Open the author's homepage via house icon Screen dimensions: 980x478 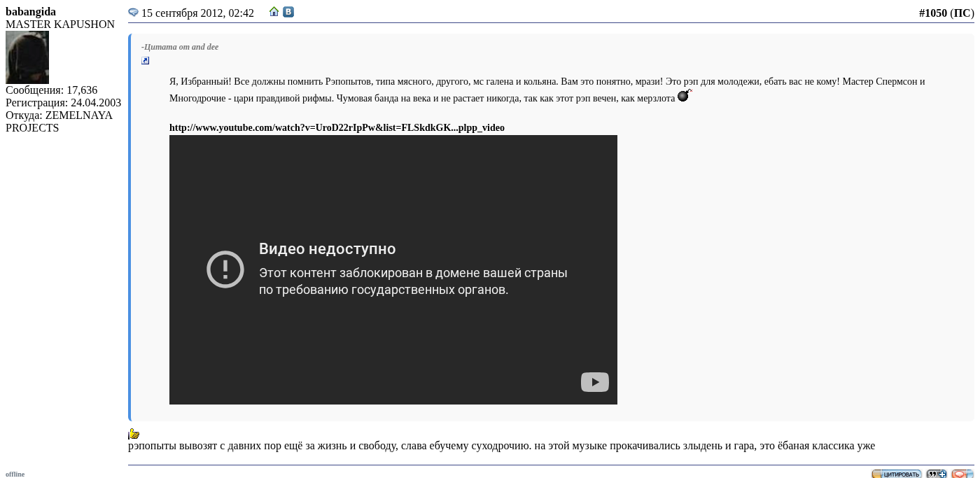[274, 12]
